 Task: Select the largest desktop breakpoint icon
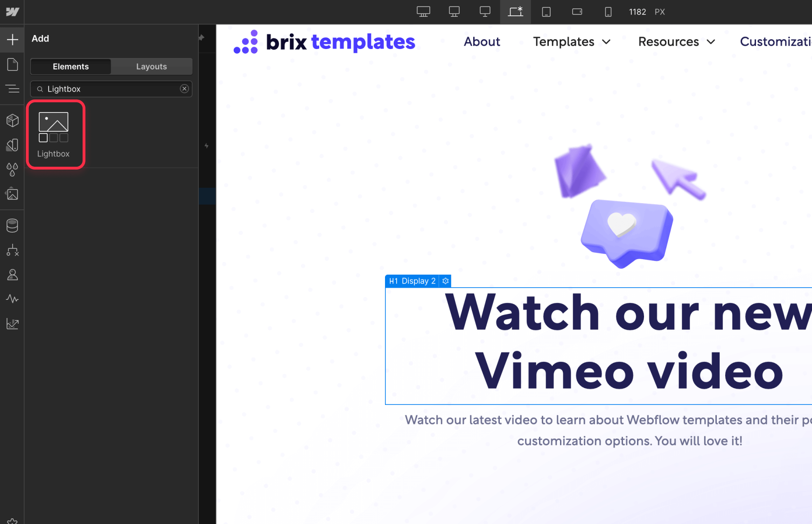[423, 12]
